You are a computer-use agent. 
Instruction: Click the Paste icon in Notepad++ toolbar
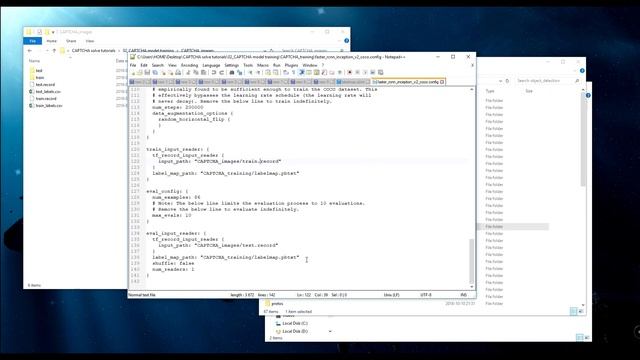[203, 72]
